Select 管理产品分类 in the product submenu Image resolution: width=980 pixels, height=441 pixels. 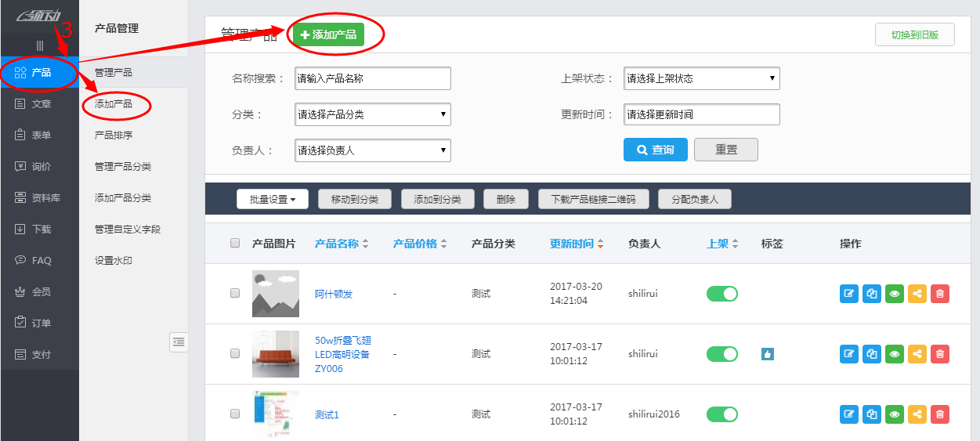123,166
